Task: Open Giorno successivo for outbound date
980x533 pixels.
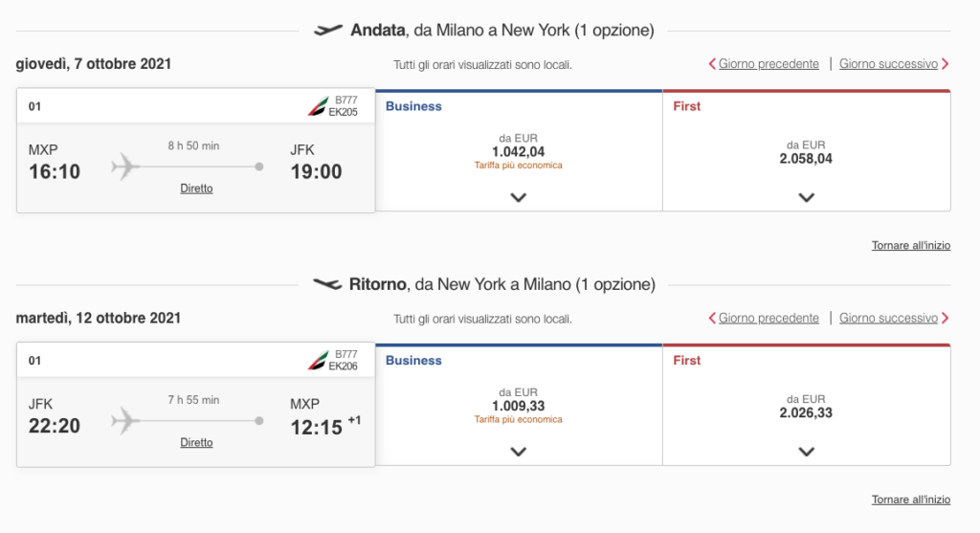Action: coord(888,64)
